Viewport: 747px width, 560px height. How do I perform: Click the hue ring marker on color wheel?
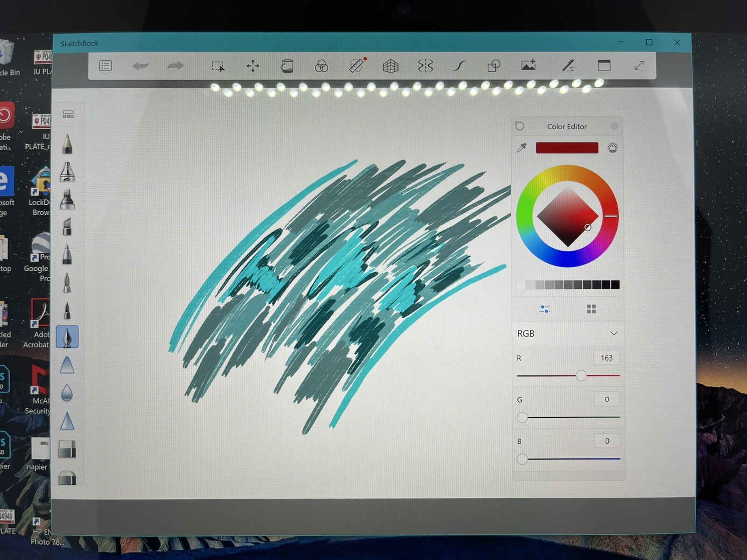611,216
